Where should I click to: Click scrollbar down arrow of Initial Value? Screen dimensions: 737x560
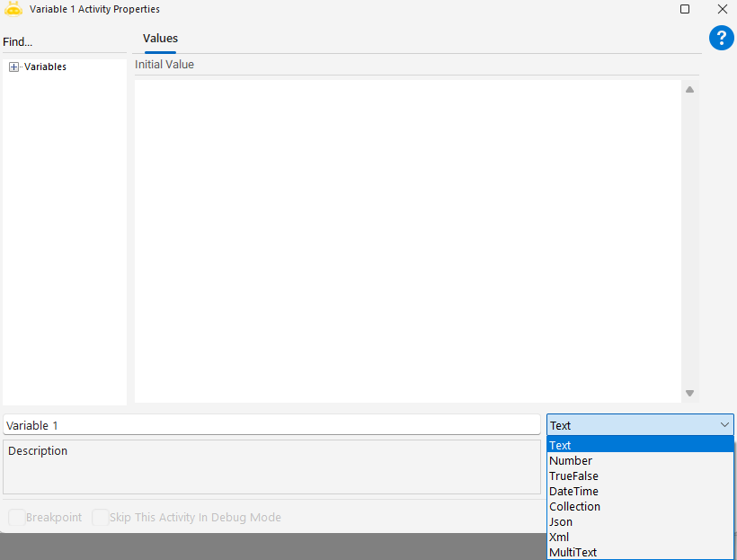click(689, 394)
